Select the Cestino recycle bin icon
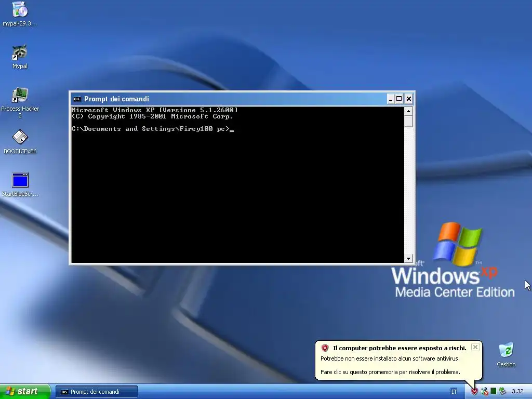Image resolution: width=532 pixels, height=399 pixels. 506,354
